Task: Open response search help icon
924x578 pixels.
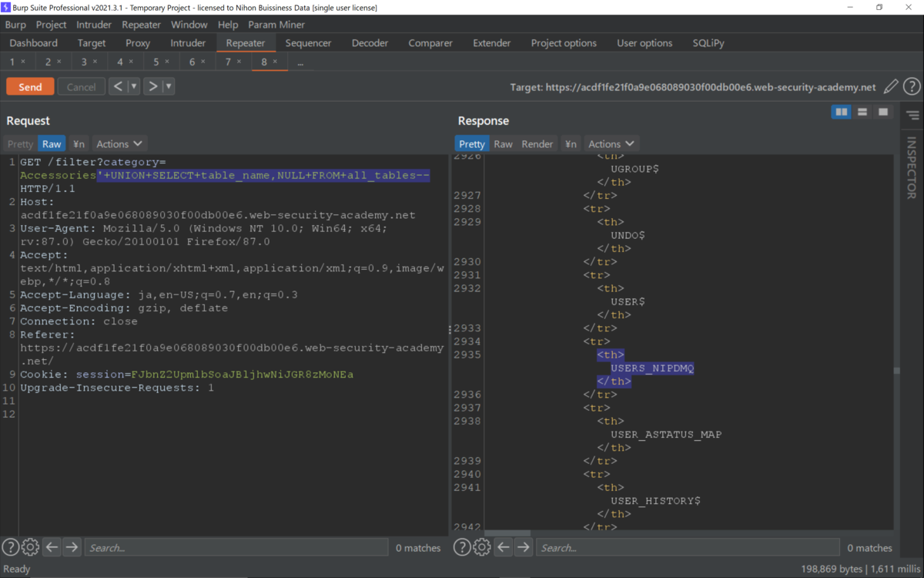Action: point(461,547)
